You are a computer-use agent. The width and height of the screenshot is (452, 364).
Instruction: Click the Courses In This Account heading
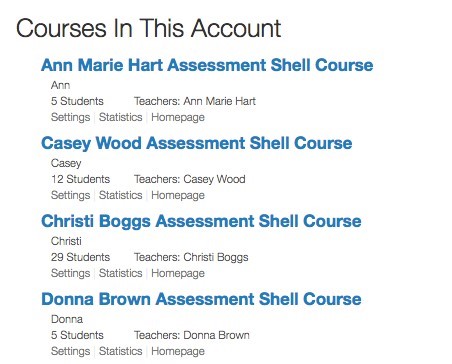point(149,28)
